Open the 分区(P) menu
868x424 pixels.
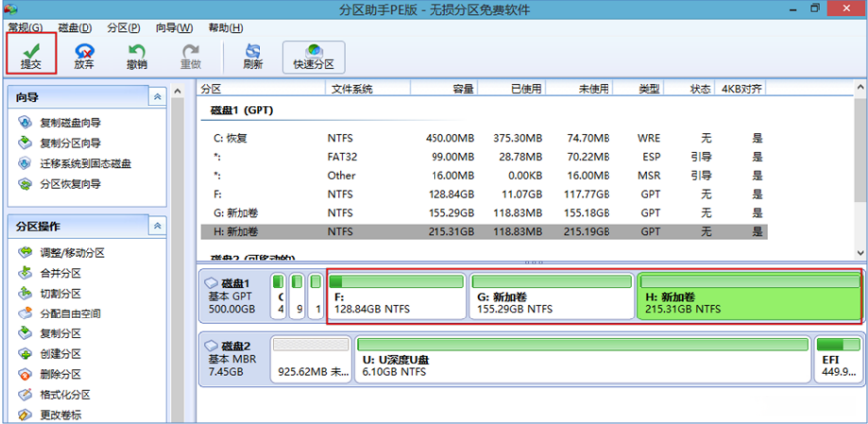point(124,27)
